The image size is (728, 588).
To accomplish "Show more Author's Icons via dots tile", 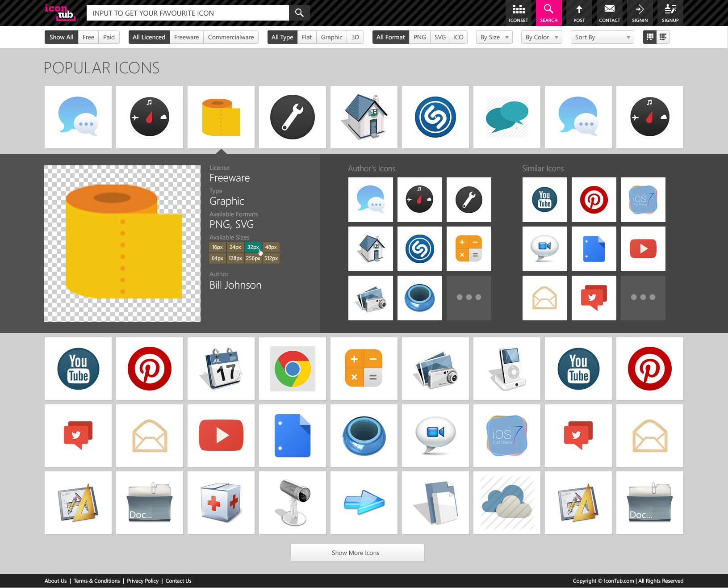I will (x=469, y=298).
